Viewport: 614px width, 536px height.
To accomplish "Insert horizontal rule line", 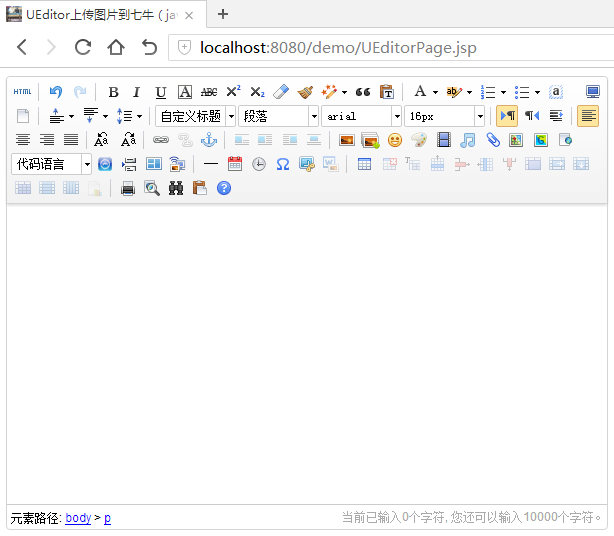I will tap(211, 164).
